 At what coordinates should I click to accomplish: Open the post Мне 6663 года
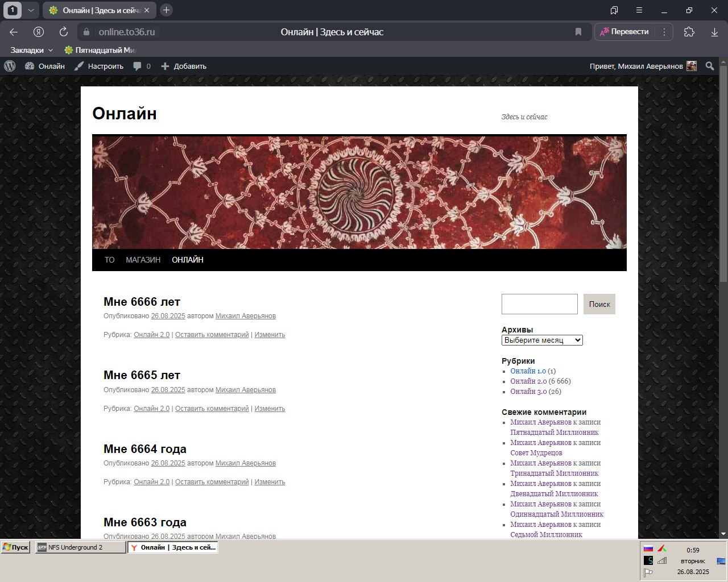[x=145, y=522]
